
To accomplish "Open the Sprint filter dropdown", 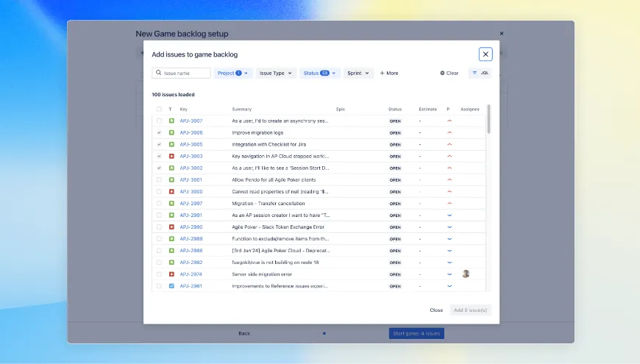I will [x=358, y=74].
